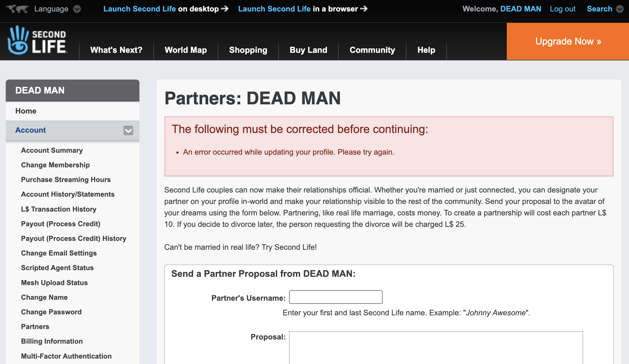The width and height of the screenshot is (629, 364).
Task: Launch Second Life on desktop link
Action: 166,9
